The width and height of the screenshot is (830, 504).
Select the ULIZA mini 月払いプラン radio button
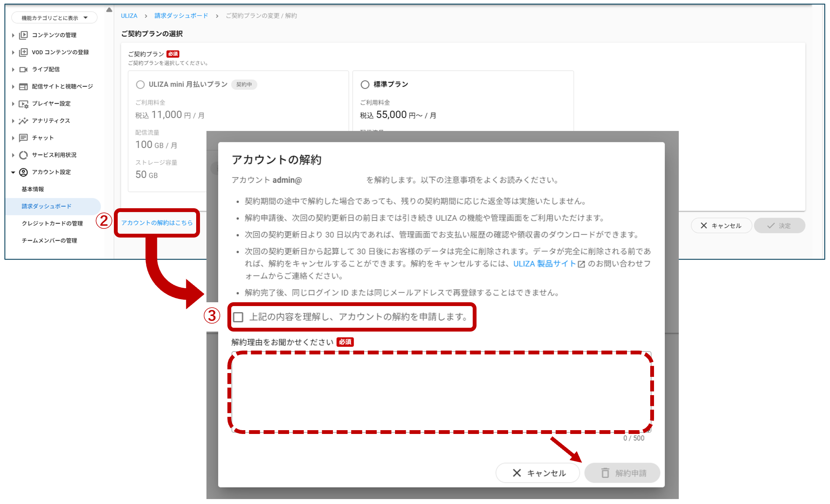140,85
